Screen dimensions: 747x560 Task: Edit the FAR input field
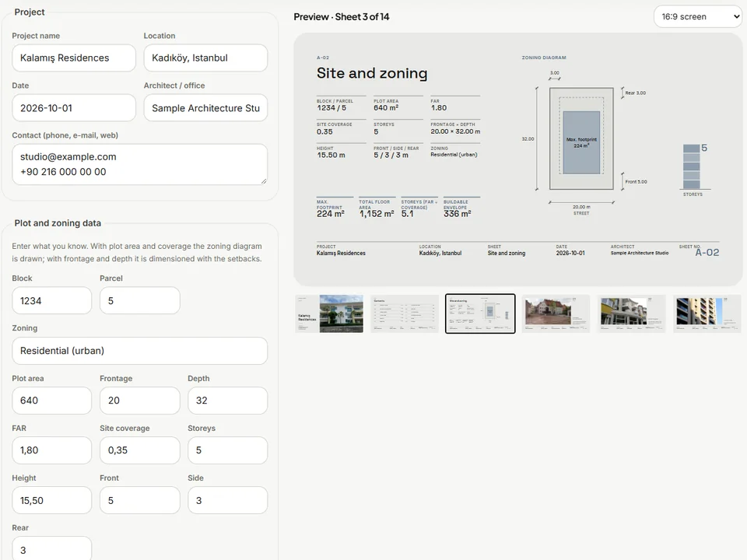52,450
